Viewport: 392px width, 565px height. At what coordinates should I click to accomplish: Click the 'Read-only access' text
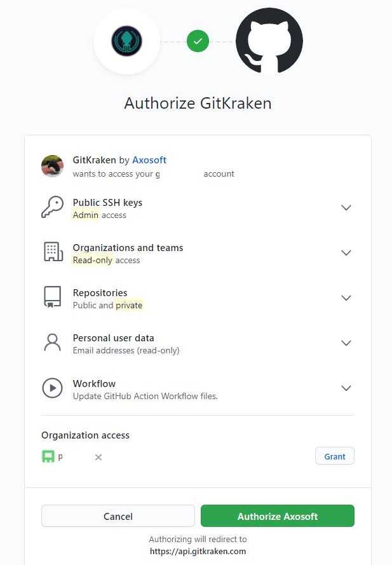tap(106, 260)
